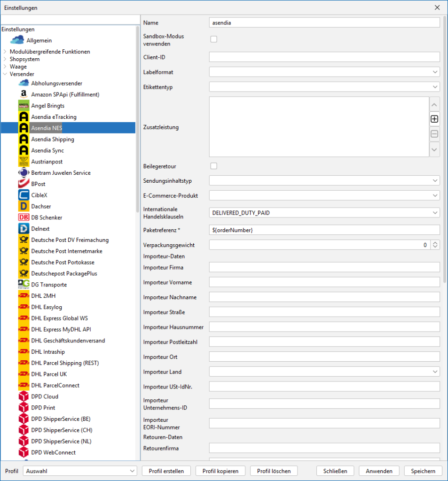The height and width of the screenshot is (481, 448).
Task: Click the Amazon SPApi (Fulfillment) icon
Action: 24,94
